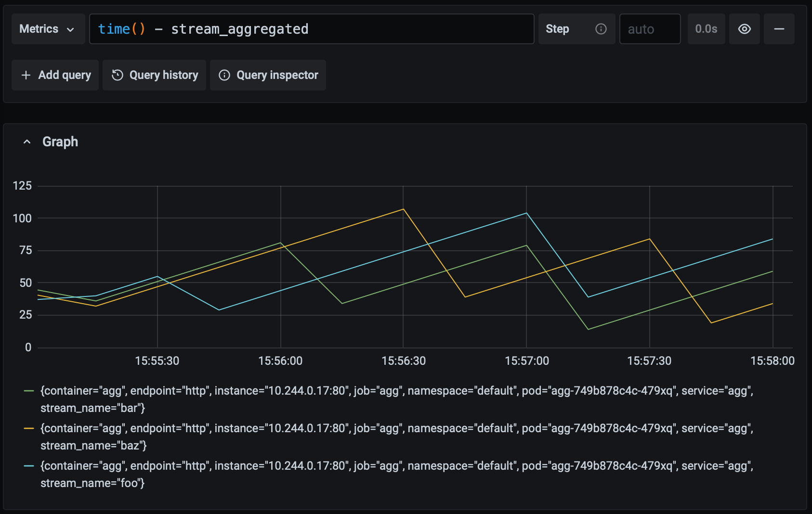Click the yellow color swatch for baz series
Viewport: 812px width, 514px height.
pyautogui.click(x=29, y=428)
